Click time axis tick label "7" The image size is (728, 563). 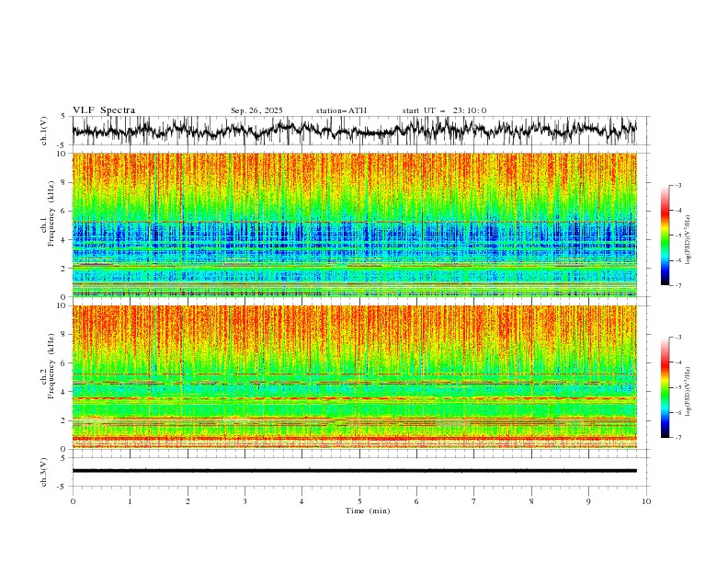[x=474, y=501]
